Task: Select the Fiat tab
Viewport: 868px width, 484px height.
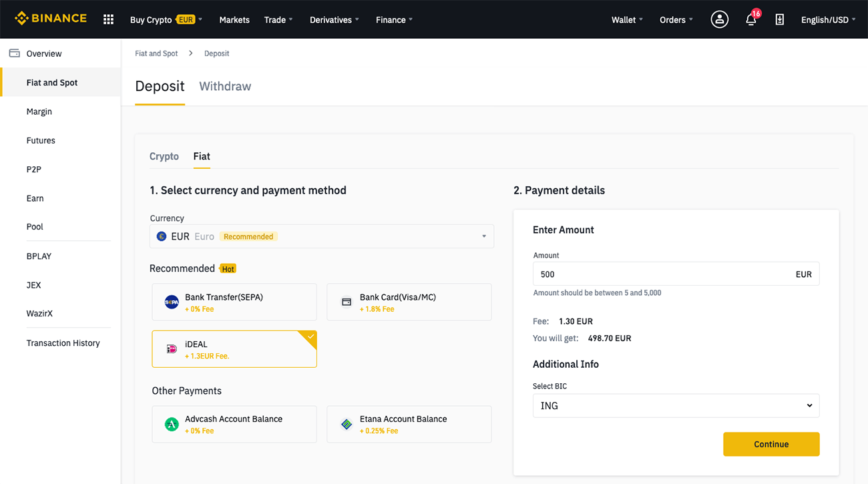Action: 202,156
